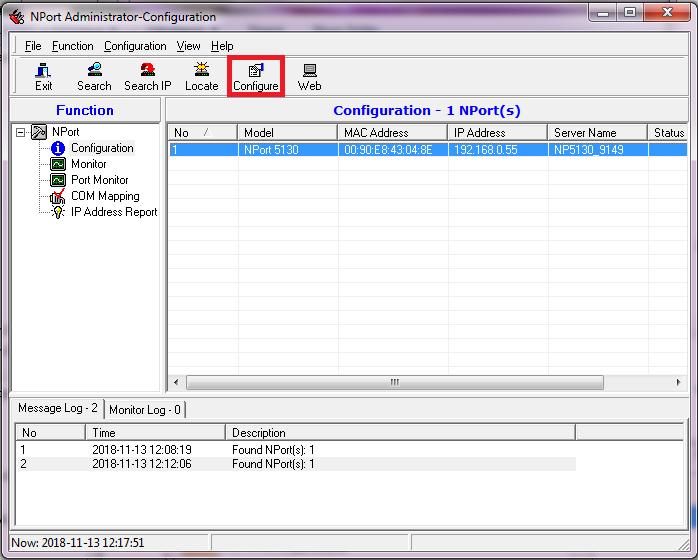The height and width of the screenshot is (560, 698).
Task: Click the Port Monitor tree icon
Action: [58, 180]
